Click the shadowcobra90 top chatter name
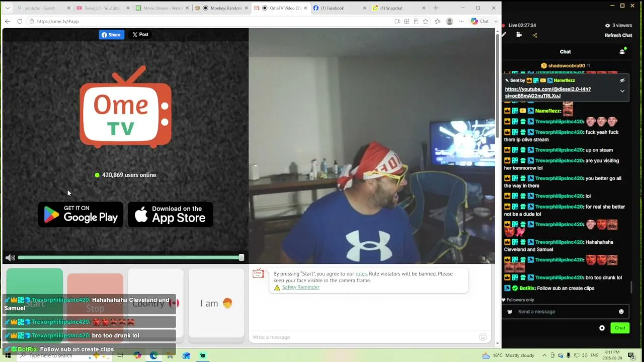This screenshot has width=644, height=362. coord(567,66)
